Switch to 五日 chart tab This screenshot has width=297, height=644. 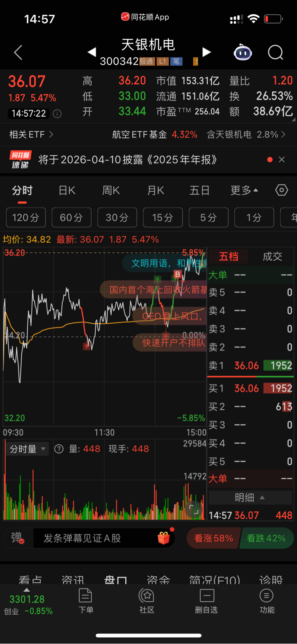tap(200, 190)
